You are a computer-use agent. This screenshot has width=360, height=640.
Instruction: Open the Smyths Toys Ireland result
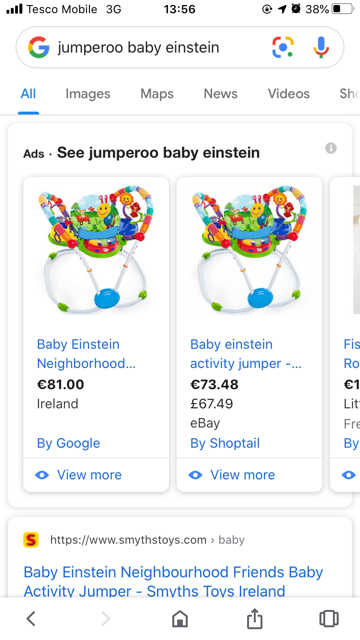[173, 582]
